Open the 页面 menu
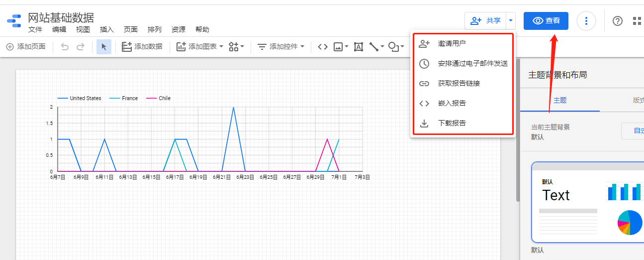The width and height of the screenshot is (644, 260). [131, 29]
